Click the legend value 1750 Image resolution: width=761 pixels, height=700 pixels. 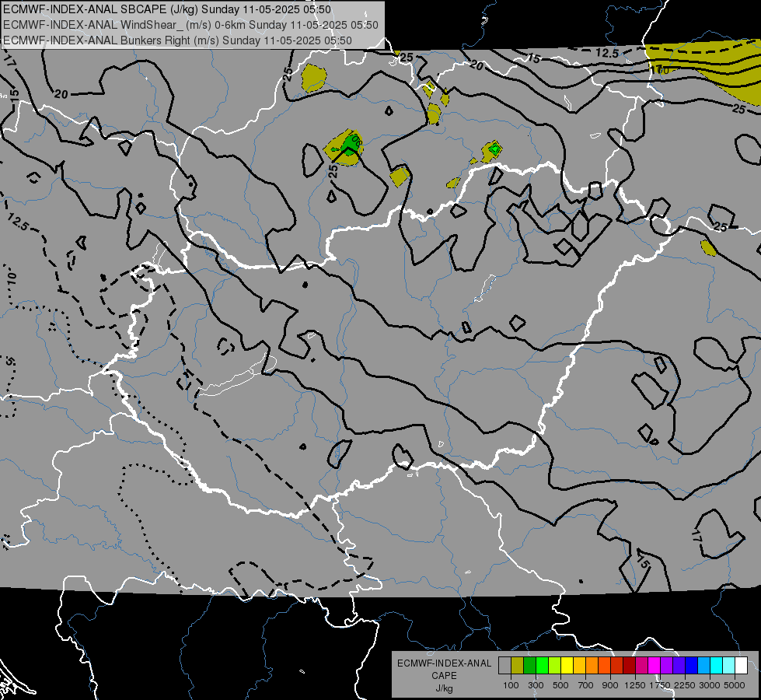(660, 685)
